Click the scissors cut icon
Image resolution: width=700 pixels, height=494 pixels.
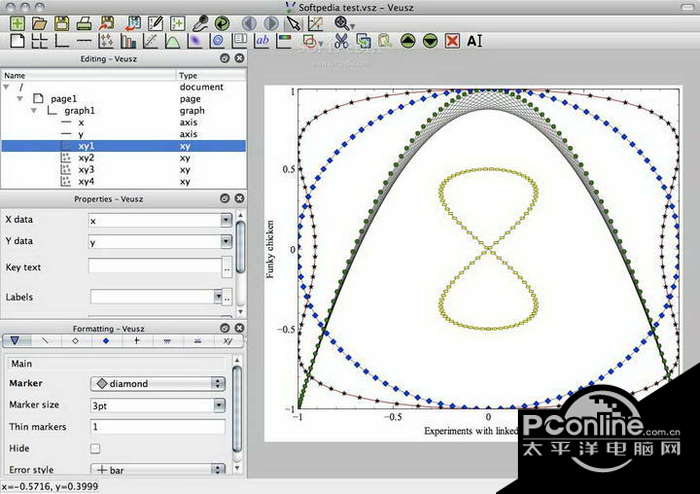341,41
